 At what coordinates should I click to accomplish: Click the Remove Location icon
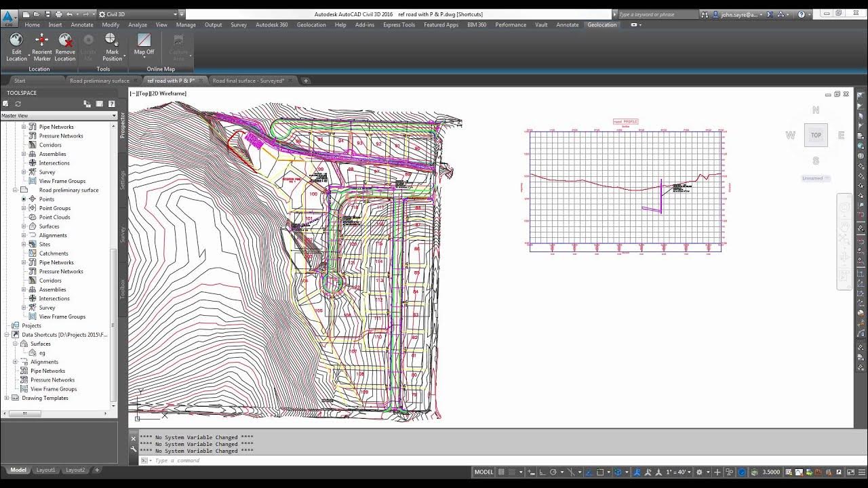pyautogui.click(x=65, y=47)
